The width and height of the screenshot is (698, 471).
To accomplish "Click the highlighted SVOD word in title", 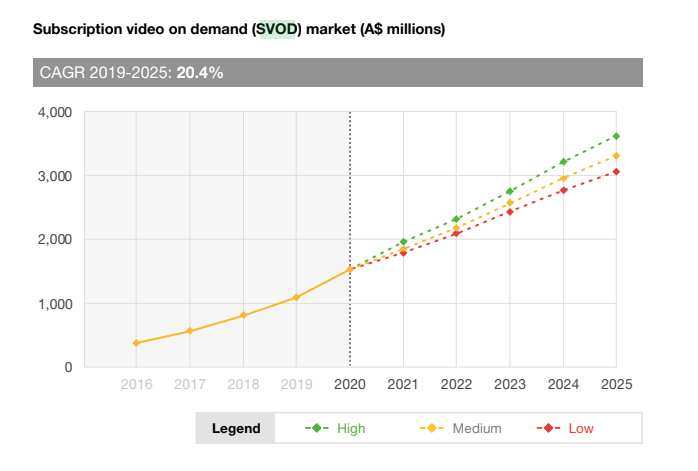I will coord(275,30).
